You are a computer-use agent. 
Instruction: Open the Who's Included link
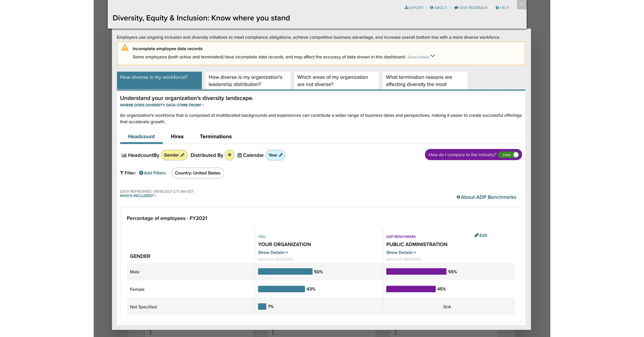(138, 196)
